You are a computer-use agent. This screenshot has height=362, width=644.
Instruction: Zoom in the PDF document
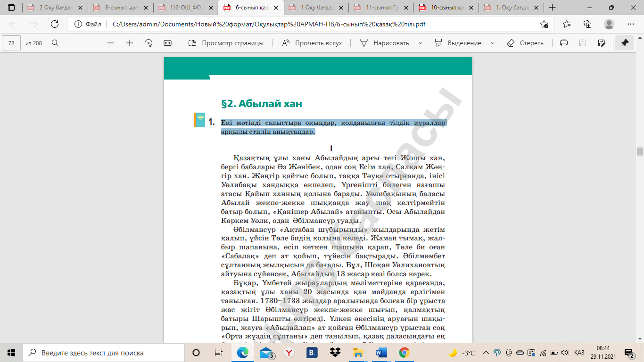[130, 43]
